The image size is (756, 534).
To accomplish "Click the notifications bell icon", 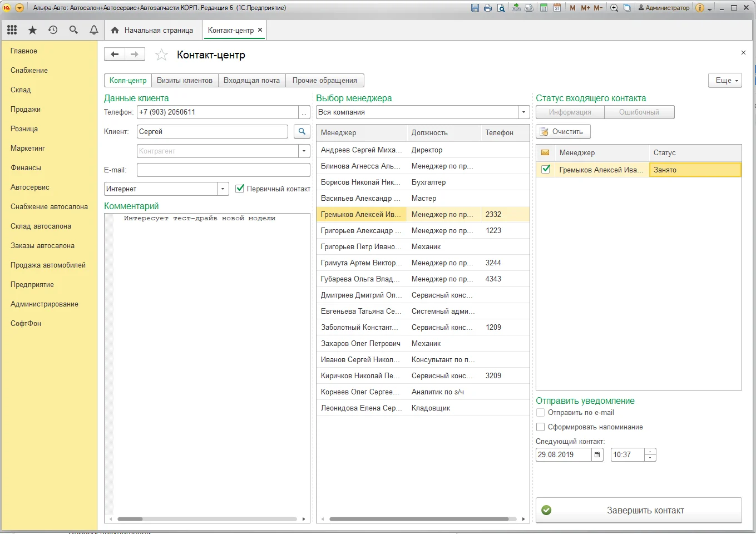I will (x=94, y=30).
